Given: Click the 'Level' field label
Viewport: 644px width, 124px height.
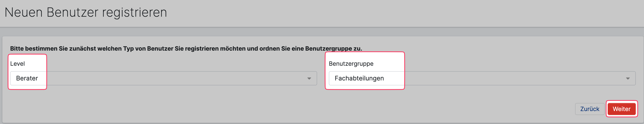Looking at the screenshot, I should tap(17, 64).
